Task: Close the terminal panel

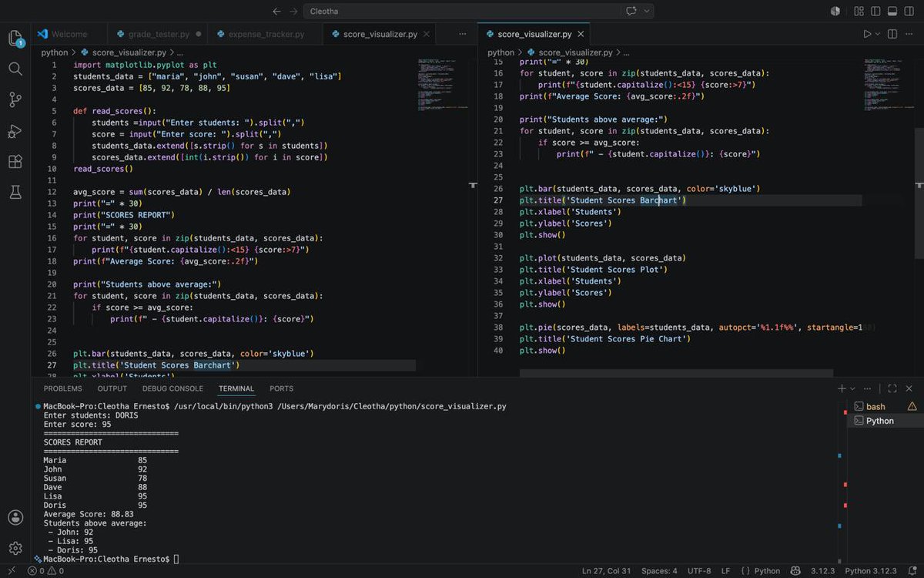Action: pos(909,388)
